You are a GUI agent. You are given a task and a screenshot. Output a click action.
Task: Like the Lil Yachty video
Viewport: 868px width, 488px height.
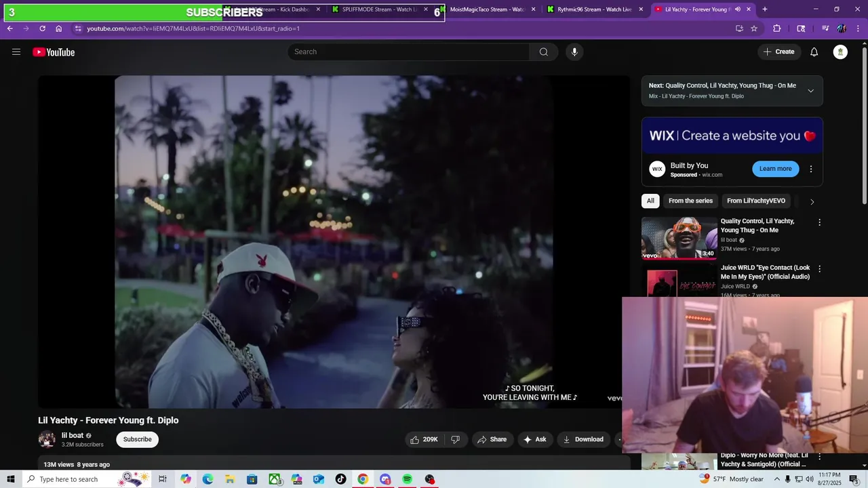pyautogui.click(x=425, y=439)
